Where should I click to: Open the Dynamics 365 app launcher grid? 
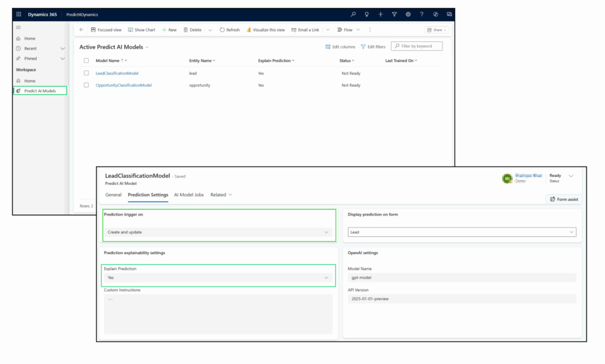click(x=18, y=14)
